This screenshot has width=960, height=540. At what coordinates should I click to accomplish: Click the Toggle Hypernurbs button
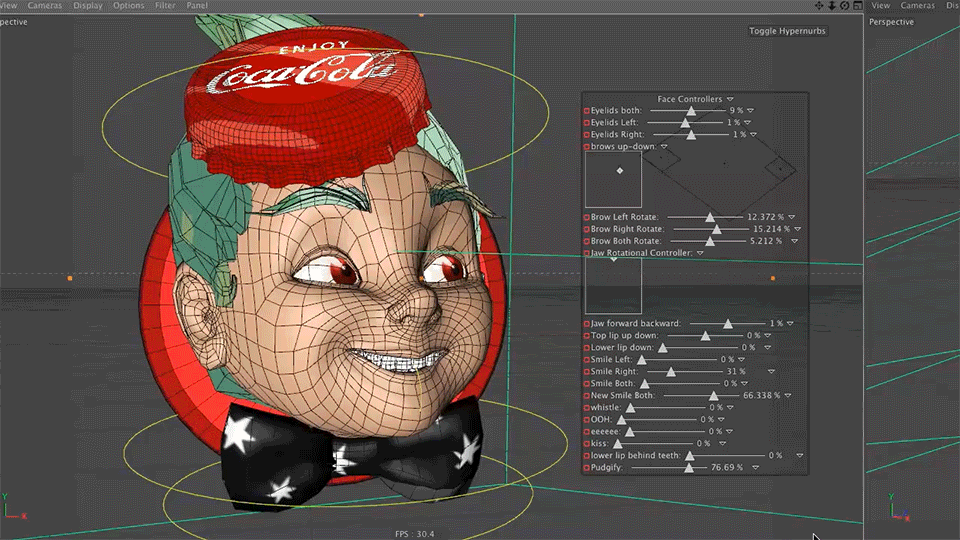787,31
